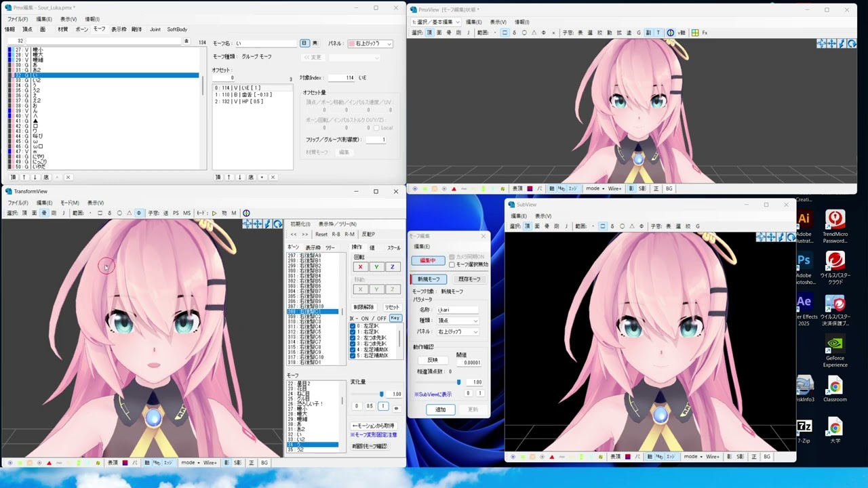Click the rotate view icon in SubView viewport

791,237
